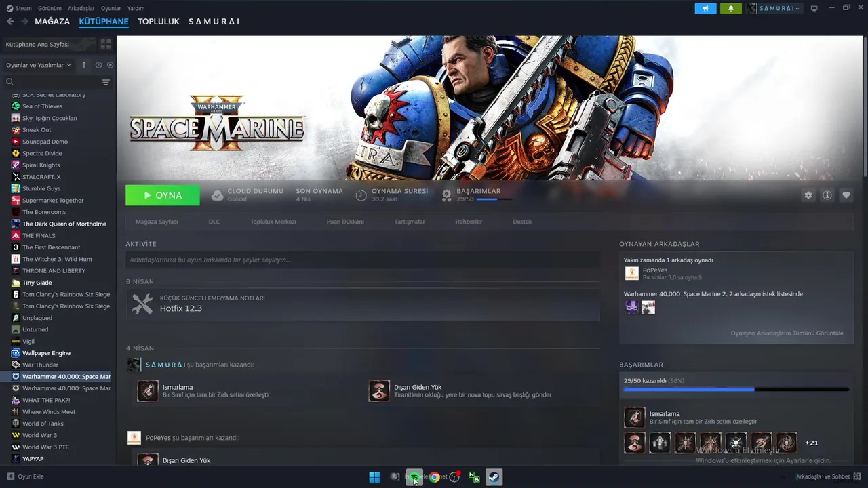Open the Topluluk Merkezi link

273,222
